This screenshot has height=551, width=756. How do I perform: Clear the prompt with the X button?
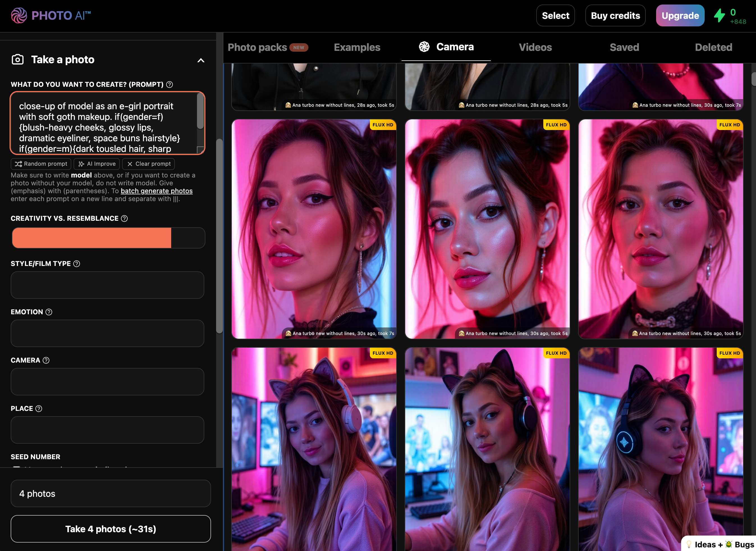tap(149, 164)
